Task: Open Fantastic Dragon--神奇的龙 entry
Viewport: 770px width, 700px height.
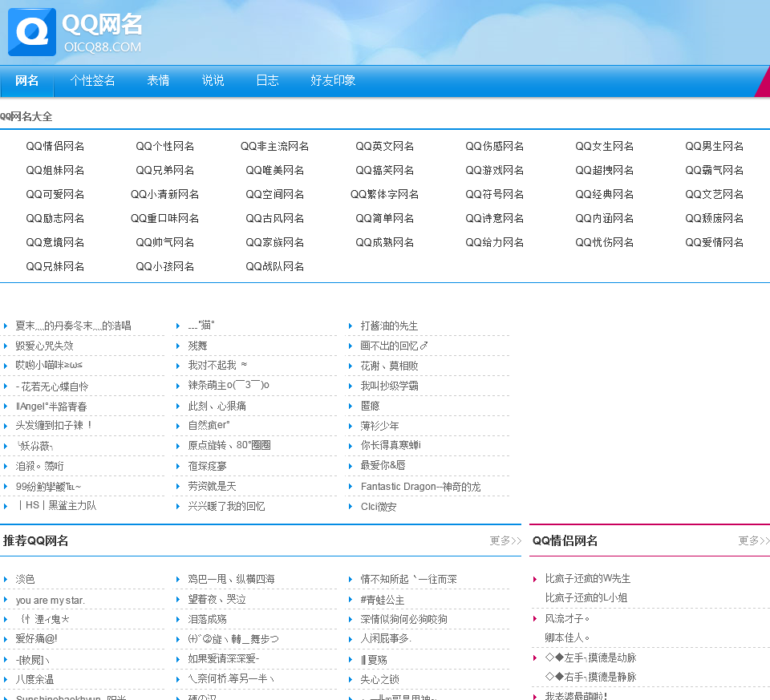Action: point(420,487)
